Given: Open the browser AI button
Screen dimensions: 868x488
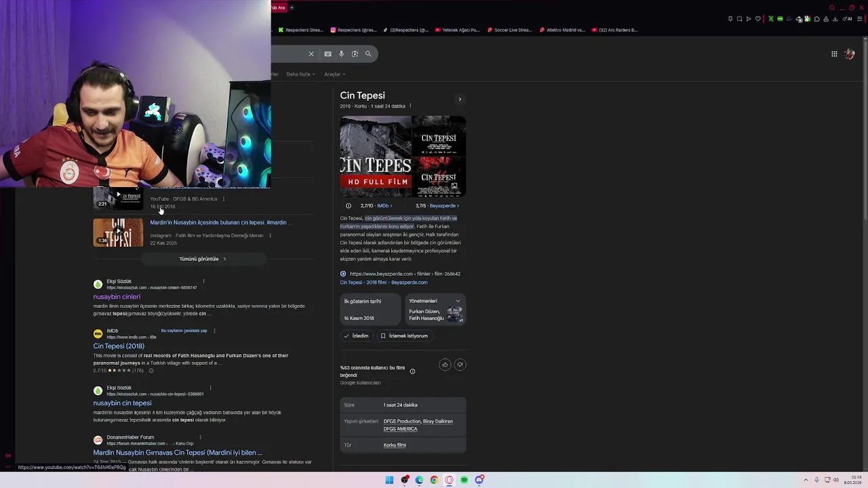Looking at the screenshot, I should [x=848, y=19].
